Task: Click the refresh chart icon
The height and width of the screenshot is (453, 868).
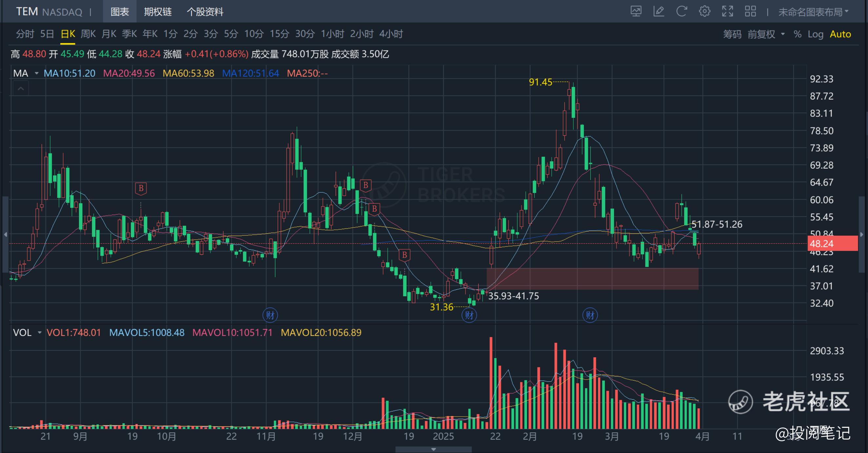Action: (x=681, y=11)
